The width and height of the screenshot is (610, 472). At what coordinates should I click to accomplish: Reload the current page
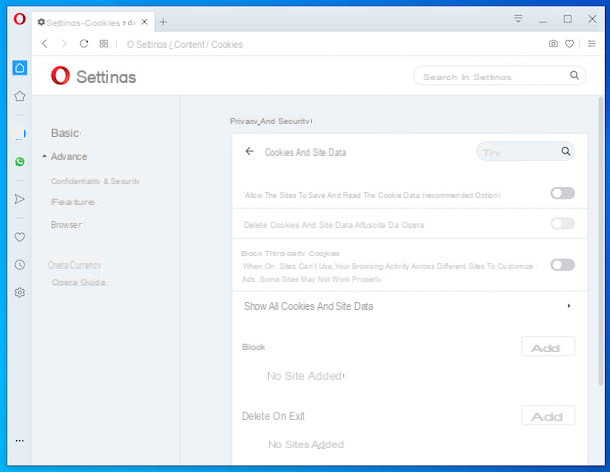(x=84, y=44)
